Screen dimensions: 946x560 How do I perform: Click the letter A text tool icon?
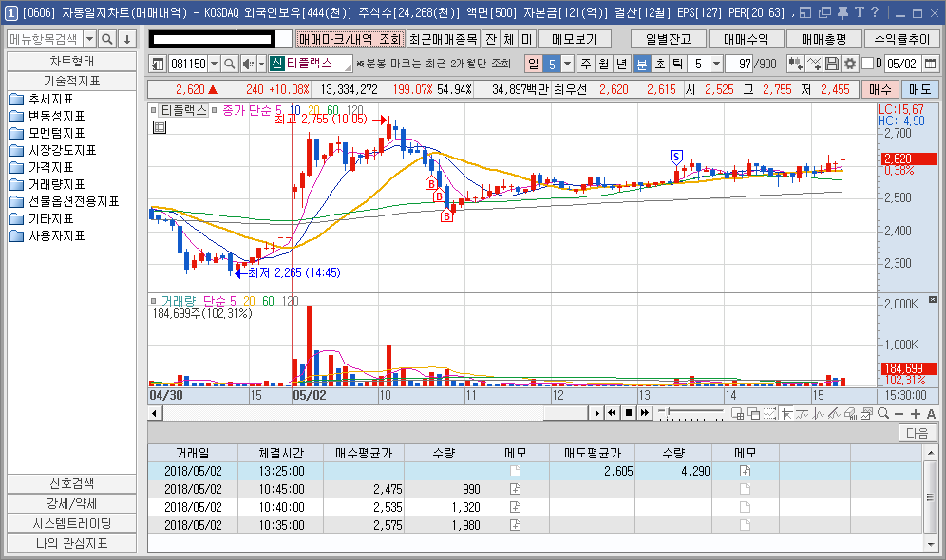pos(931,414)
